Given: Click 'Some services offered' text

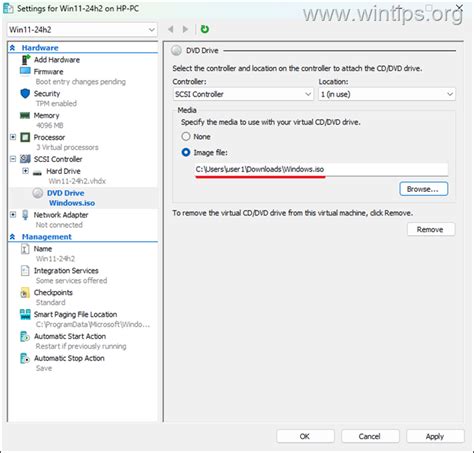Looking at the screenshot, I should coord(71,281).
